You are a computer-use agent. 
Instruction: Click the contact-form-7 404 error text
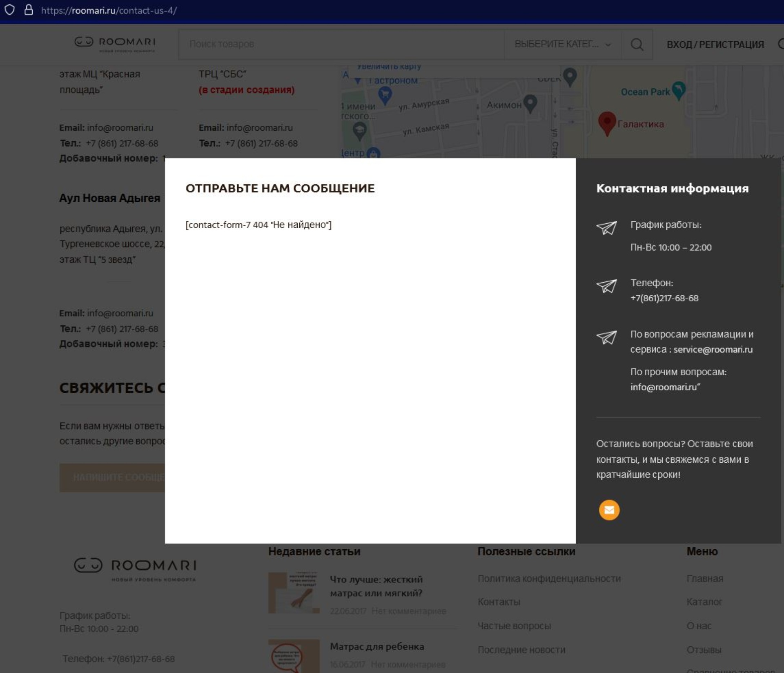pyautogui.click(x=258, y=225)
